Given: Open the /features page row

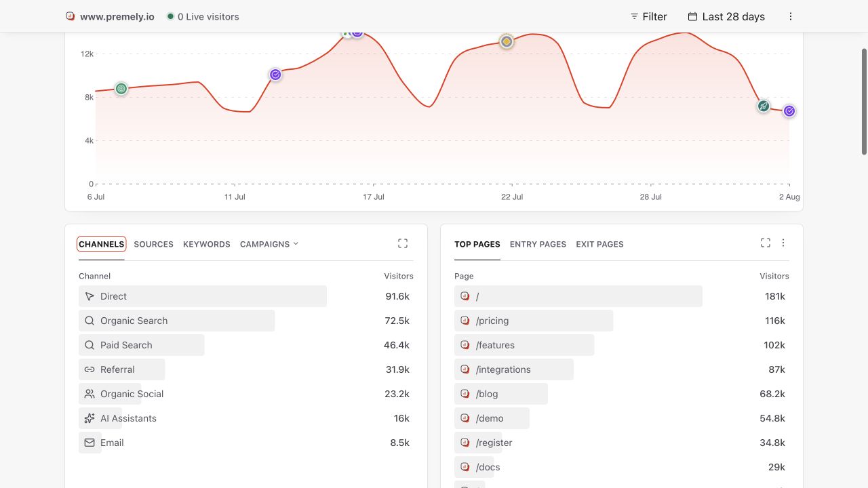Looking at the screenshot, I should [x=622, y=345].
